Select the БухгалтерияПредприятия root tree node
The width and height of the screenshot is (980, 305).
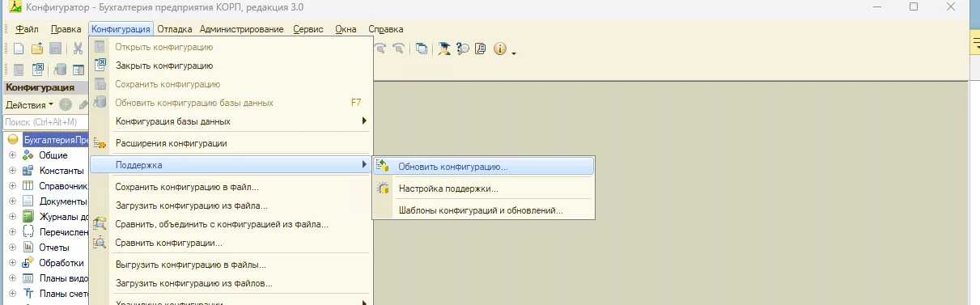[56, 140]
